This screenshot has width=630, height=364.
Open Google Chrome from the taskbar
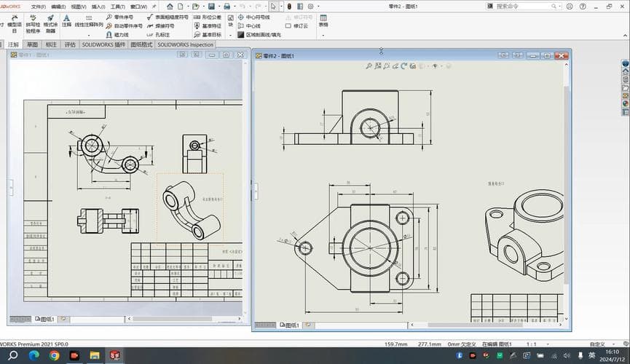coord(54,355)
